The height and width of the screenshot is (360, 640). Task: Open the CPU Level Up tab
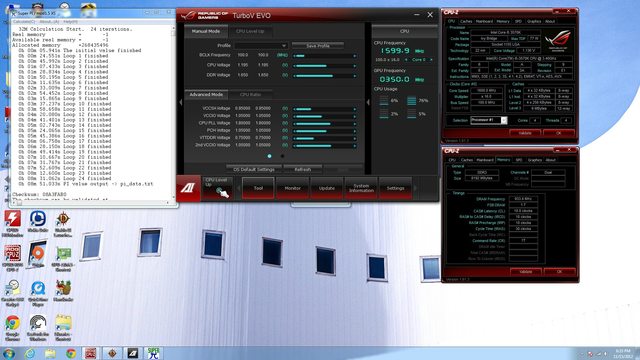pos(250,31)
